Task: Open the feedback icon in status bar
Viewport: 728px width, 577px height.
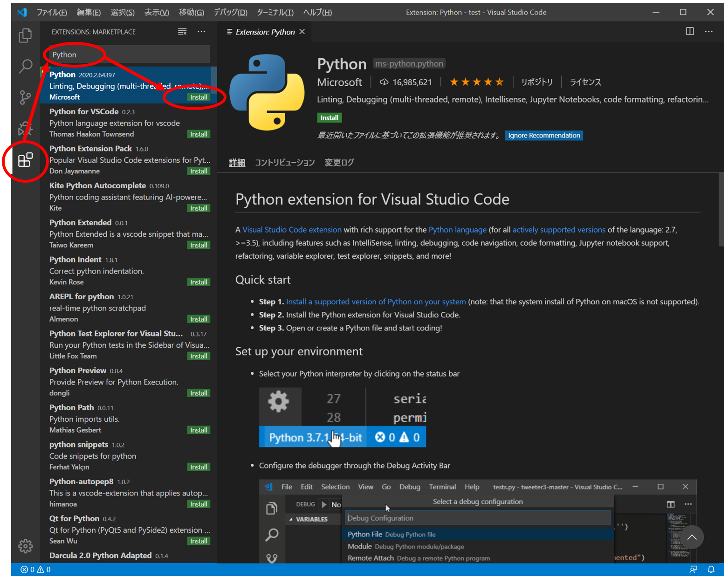Action: (x=694, y=570)
